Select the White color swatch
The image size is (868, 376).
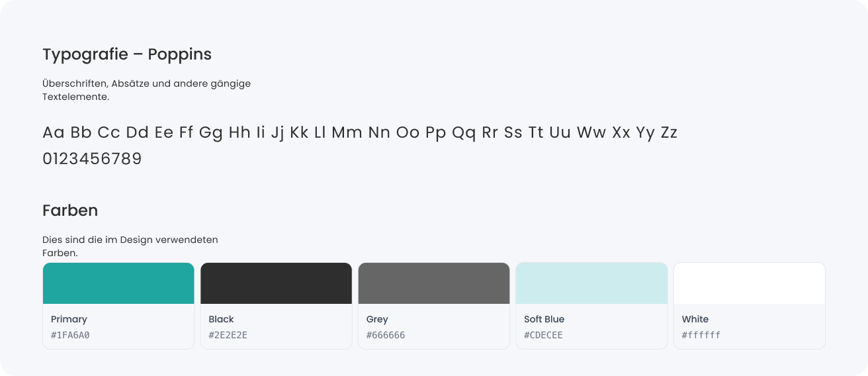(749, 283)
